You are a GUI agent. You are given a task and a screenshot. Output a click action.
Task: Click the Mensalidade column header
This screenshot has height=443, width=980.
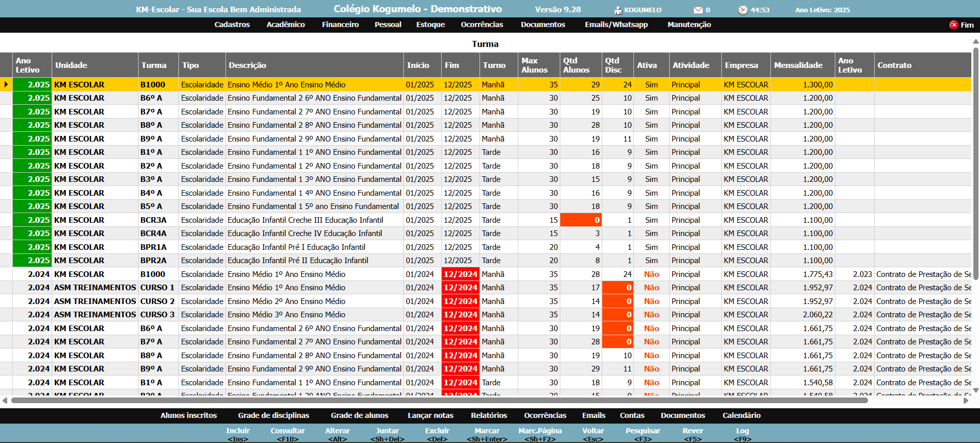pyautogui.click(x=798, y=65)
